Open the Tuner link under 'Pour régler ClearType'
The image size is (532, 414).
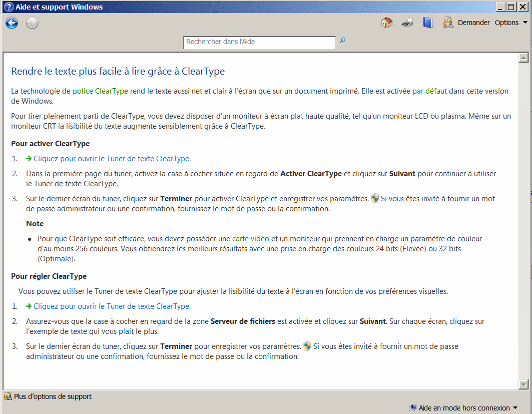(112, 306)
